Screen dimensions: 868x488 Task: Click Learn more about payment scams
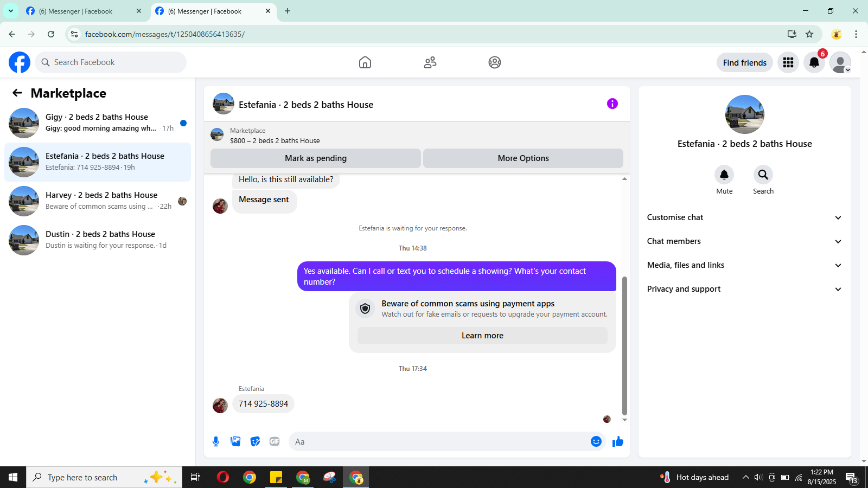[x=482, y=336]
